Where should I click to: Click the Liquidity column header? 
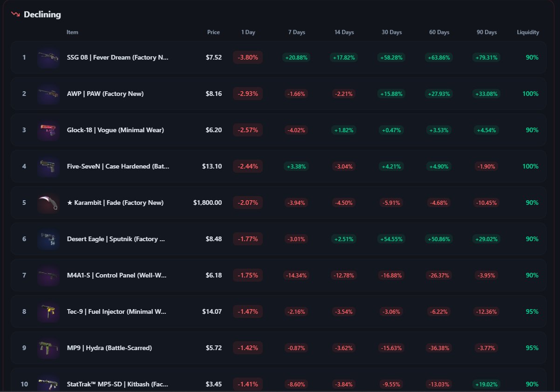tap(528, 33)
